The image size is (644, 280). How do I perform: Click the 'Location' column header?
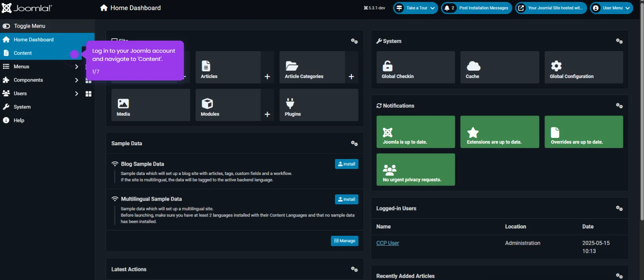pos(515,226)
